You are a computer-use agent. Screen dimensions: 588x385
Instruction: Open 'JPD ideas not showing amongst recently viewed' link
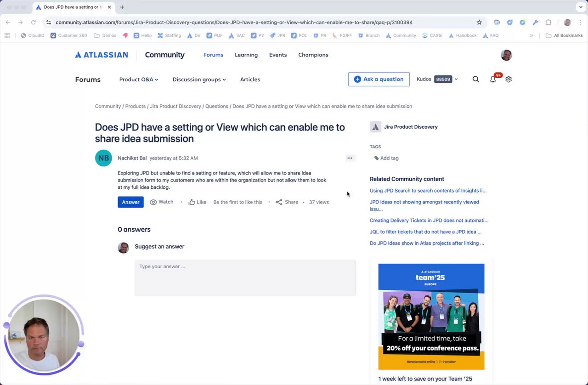pyautogui.click(x=424, y=205)
